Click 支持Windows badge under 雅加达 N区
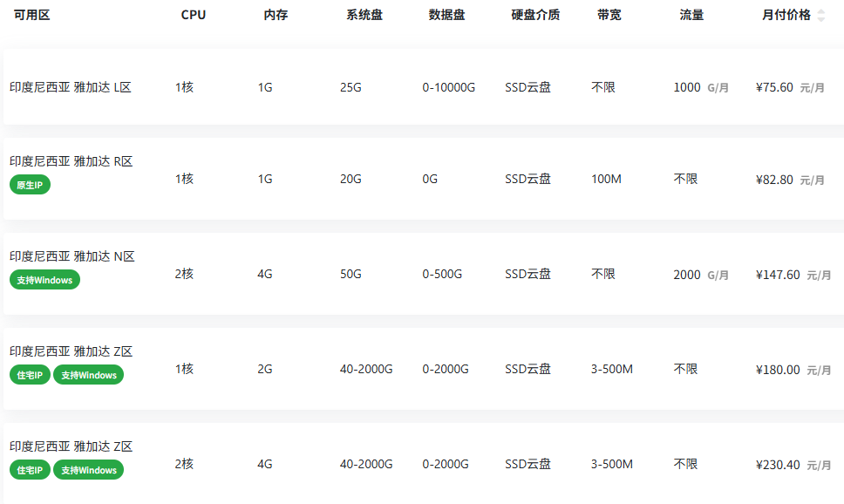Image resolution: width=844 pixels, height=504 pixels. tap(44, 280)
